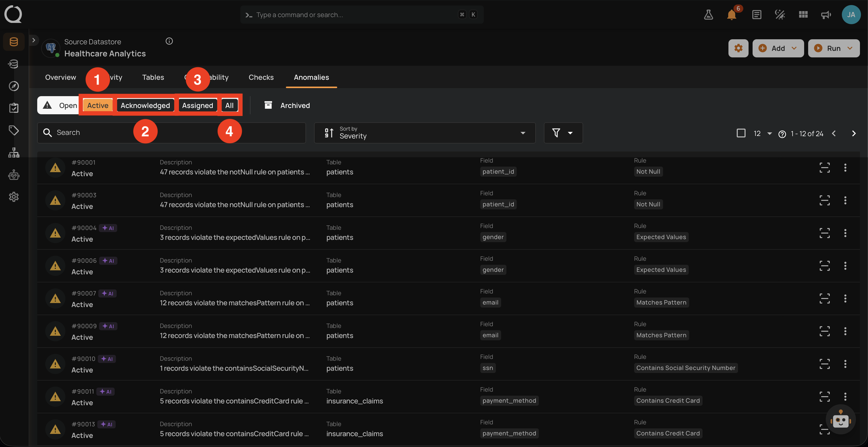
Task: Open the Settings gear in sidebar
Action: point(14,197)
